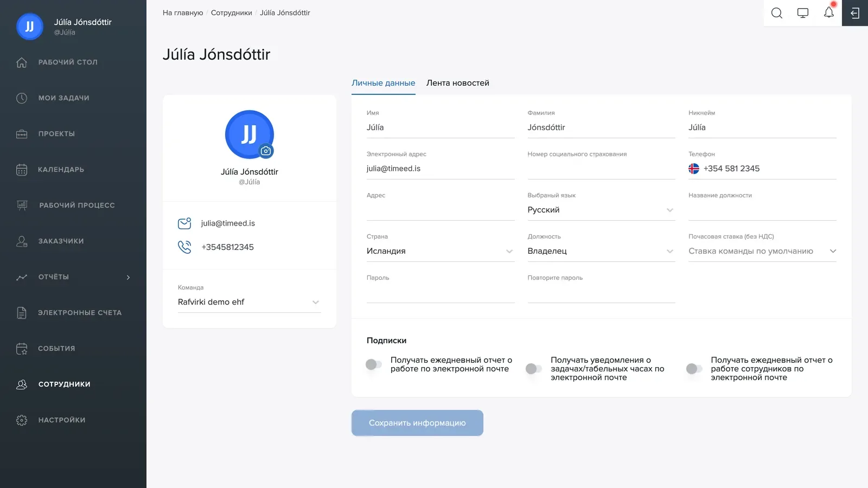Click the Повторите пароль input field
Viewport: 868px width, 488px height.
click(601, 292)
